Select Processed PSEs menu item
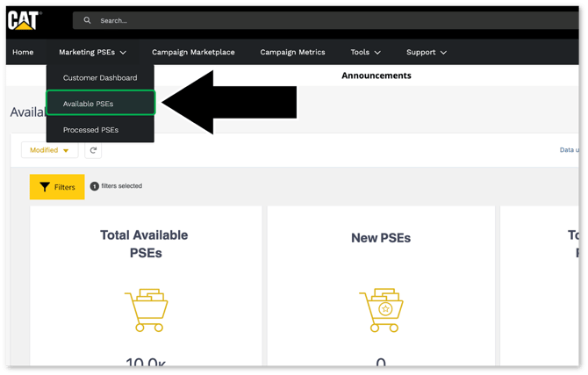 [90, 130]
